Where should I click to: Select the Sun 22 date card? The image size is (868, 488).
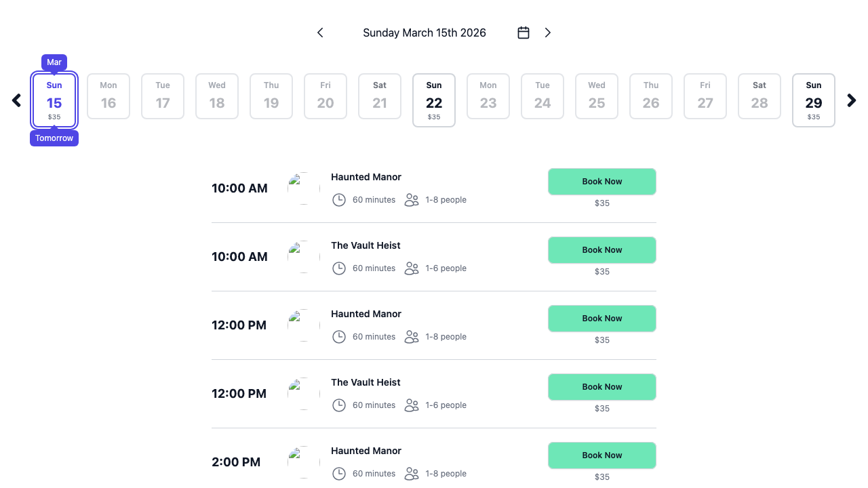coord(434,100)
